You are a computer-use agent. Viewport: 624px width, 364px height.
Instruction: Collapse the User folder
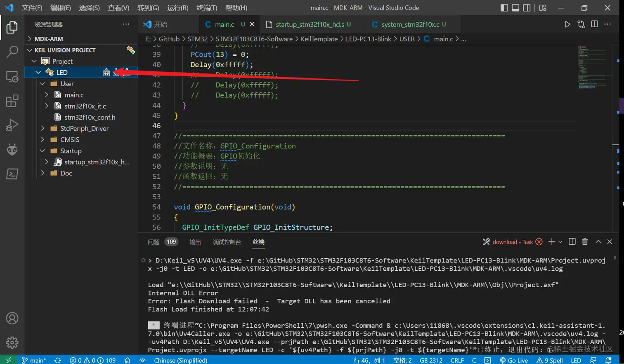pos(43,83)
